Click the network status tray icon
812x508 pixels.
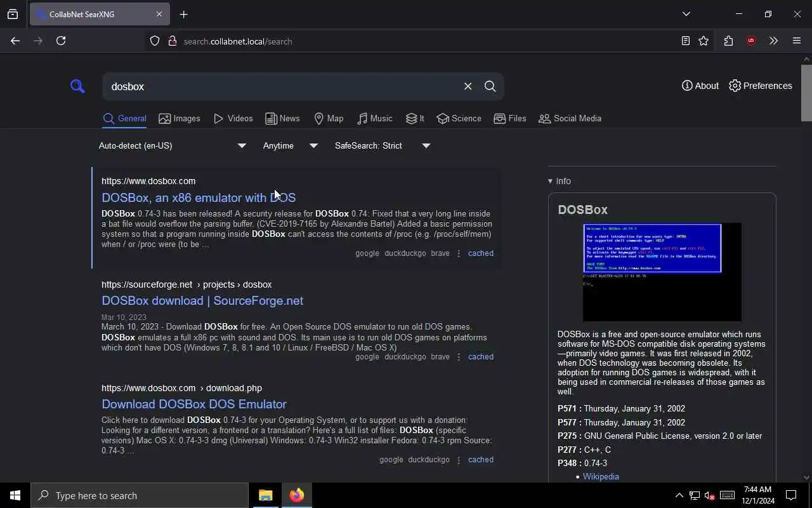point(695,496)
